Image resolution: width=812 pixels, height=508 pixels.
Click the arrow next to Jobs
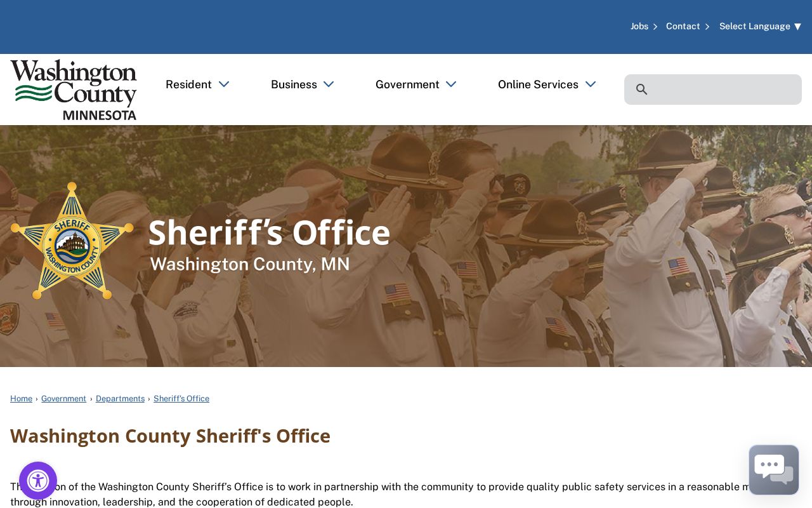[x=655, y=27]
